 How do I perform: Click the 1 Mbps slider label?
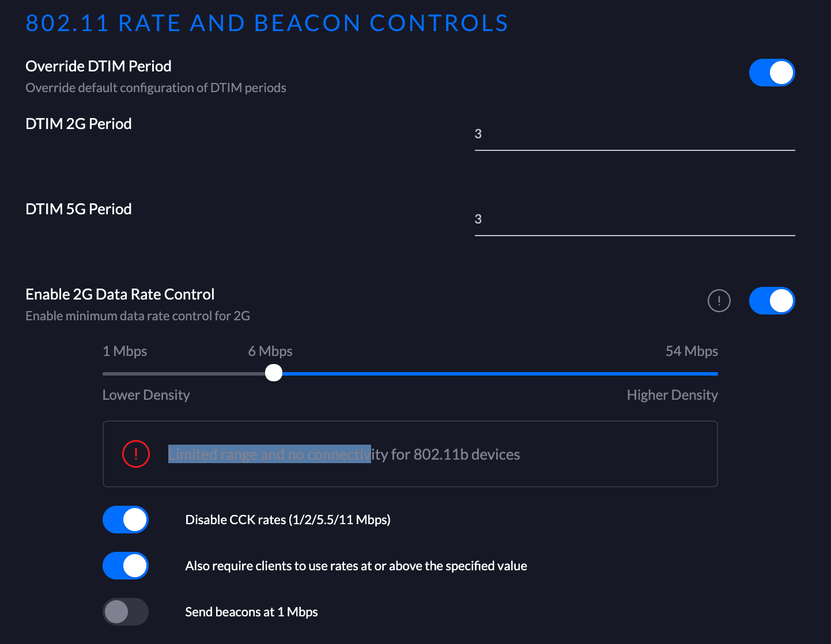[x=124, y=351]
